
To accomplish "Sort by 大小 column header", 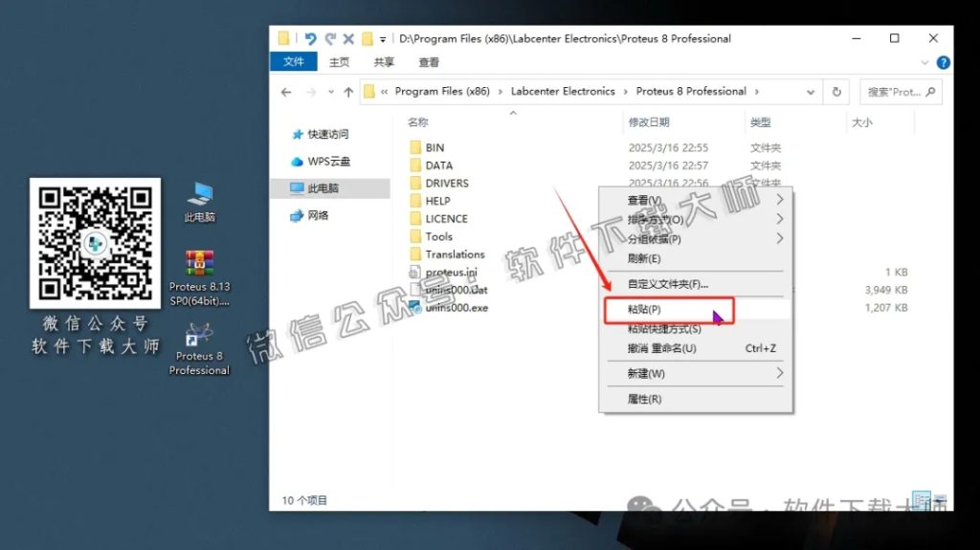I will point(862,121).
